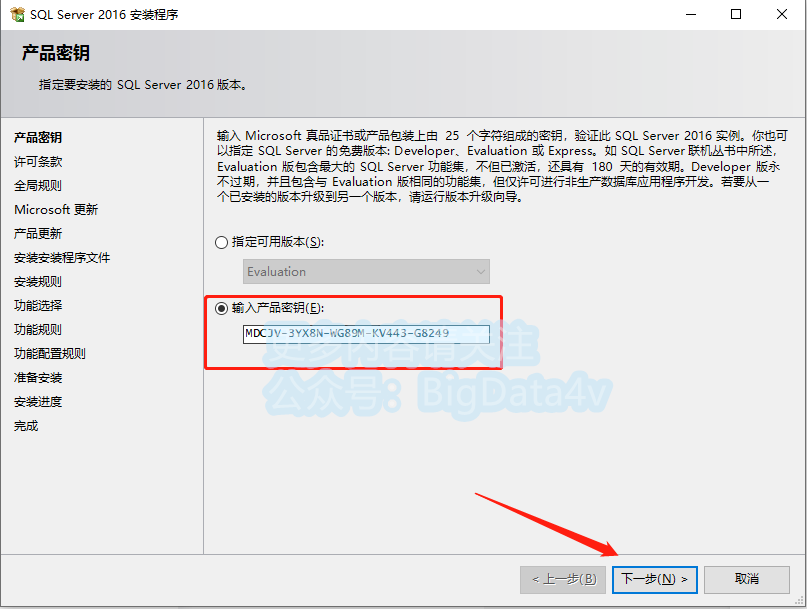Select the 指定可用版本(S) radio button
This screenshot has width=807, height=609.
221,242
